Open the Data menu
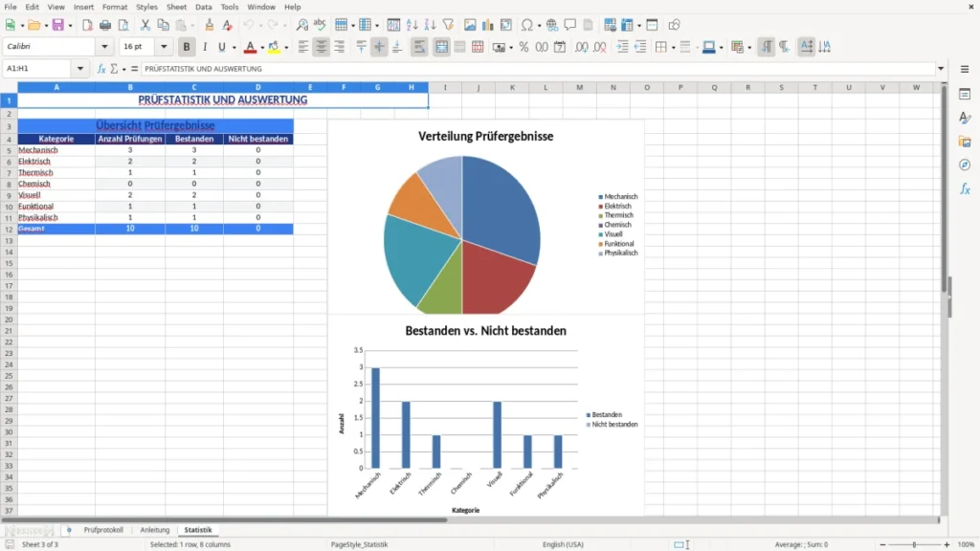Image resolution: width=980 pixels, height=551 pixels. [x=203, y=7]
